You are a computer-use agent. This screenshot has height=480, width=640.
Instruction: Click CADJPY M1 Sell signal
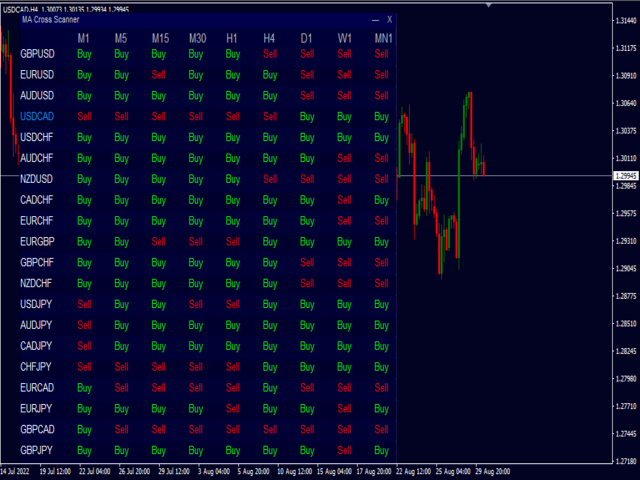[x=84, y=346]
